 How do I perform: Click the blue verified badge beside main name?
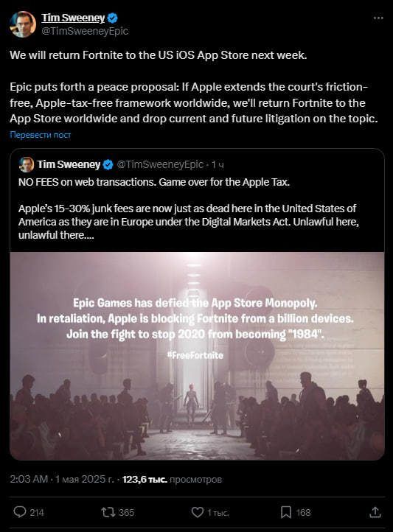112,18
